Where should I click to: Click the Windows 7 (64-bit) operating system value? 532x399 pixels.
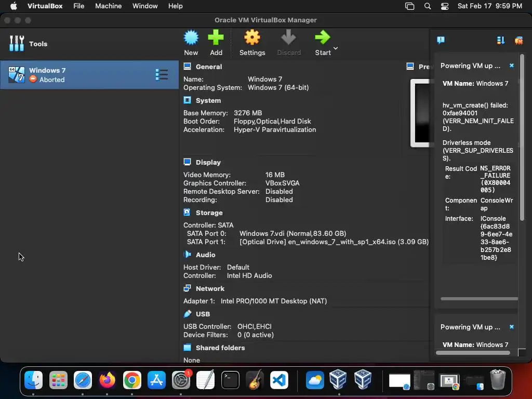tap(278, 87)
